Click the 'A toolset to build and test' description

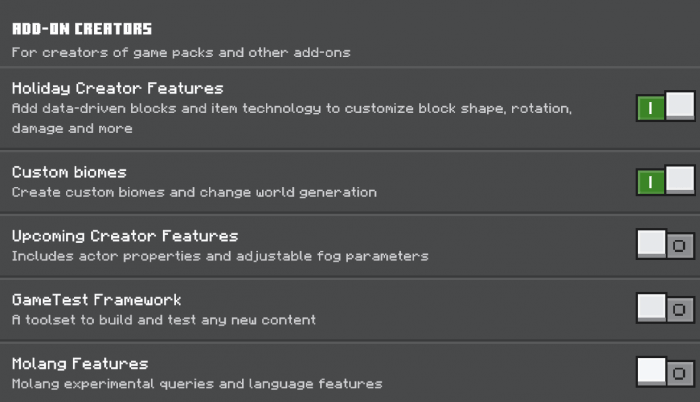164,320
